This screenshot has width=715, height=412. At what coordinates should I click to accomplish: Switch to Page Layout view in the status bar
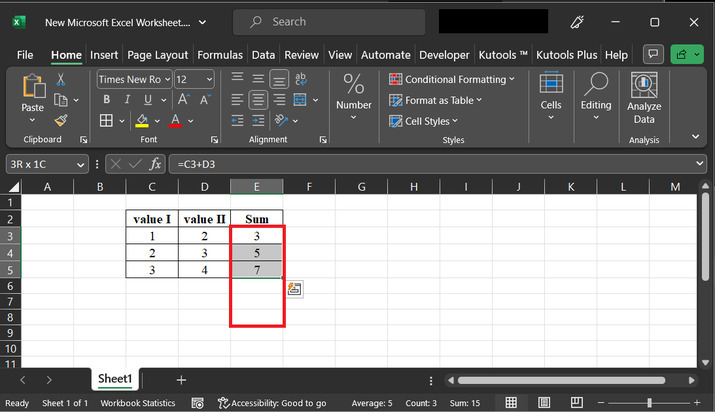coord(544,402)
